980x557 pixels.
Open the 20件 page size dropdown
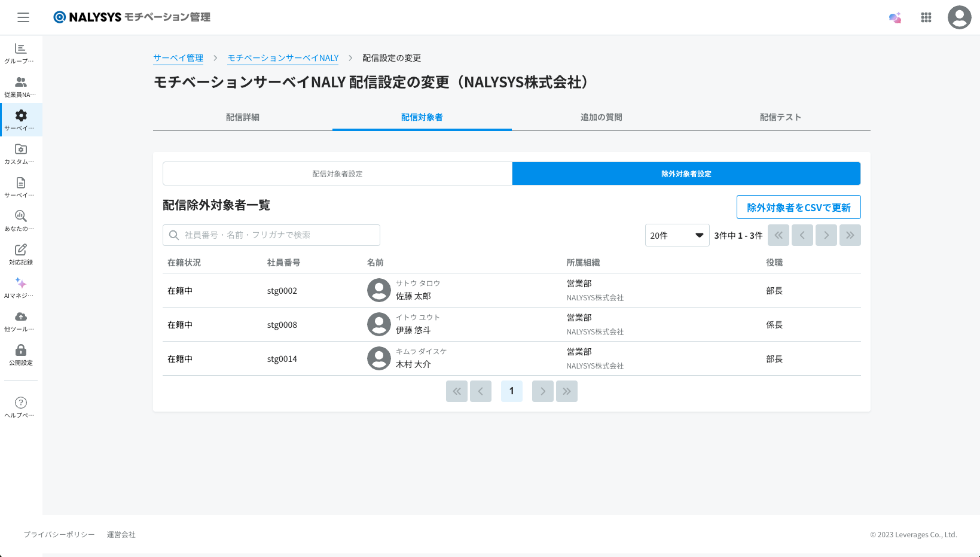(677, 235)
